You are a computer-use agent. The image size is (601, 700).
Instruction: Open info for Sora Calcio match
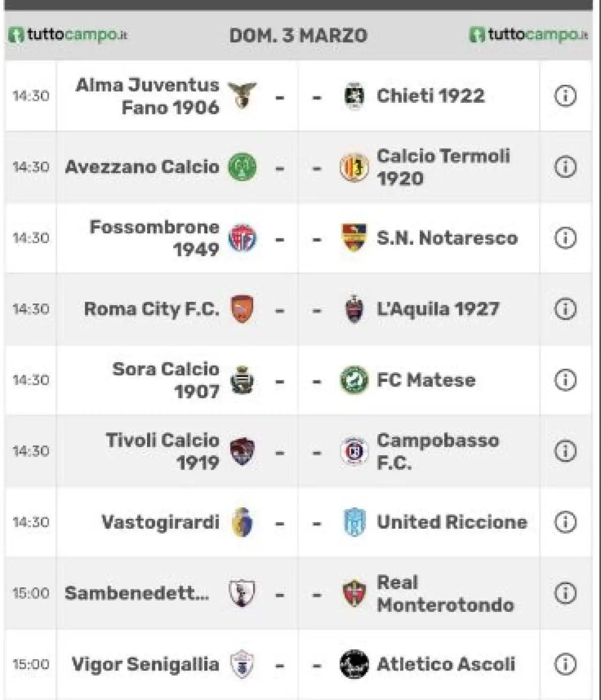[565, 380]
